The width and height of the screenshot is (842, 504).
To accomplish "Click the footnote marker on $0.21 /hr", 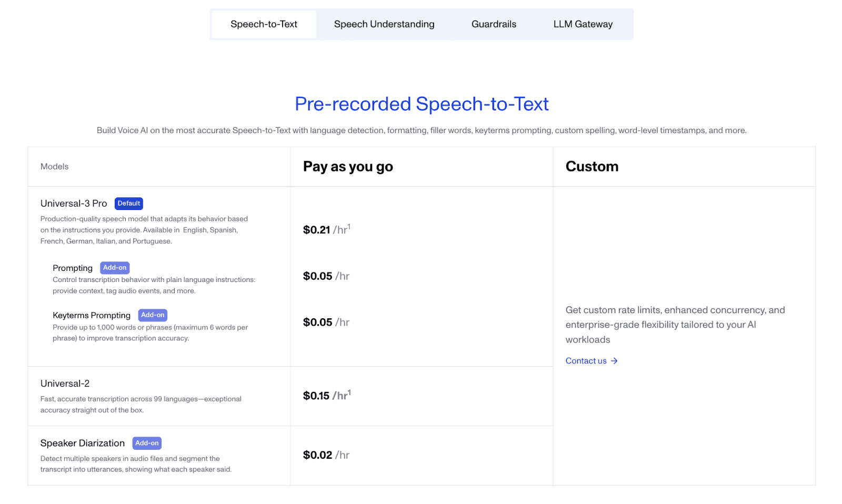I will [x=349, y=226].
